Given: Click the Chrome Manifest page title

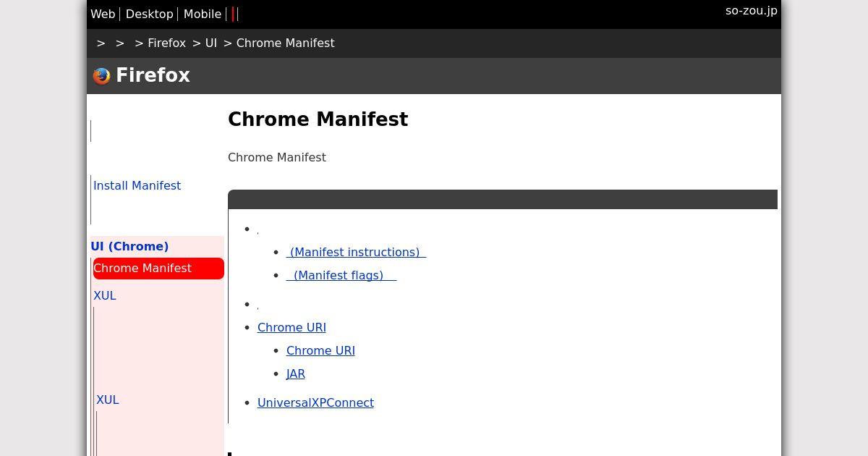Looking at the screenshot, I should click(x=318, y=119).
